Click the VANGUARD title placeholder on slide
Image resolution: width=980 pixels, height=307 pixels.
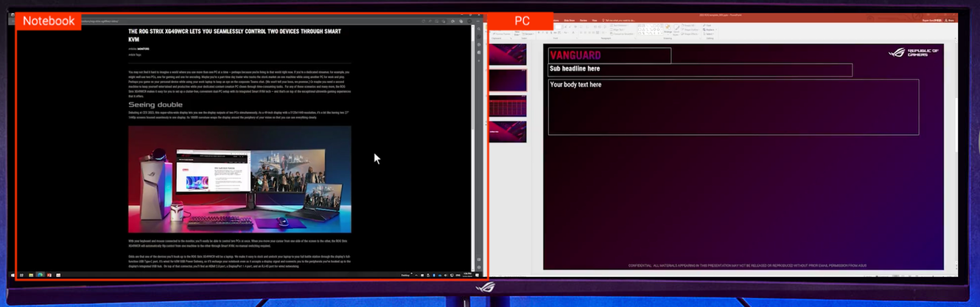tap(609, 55)
